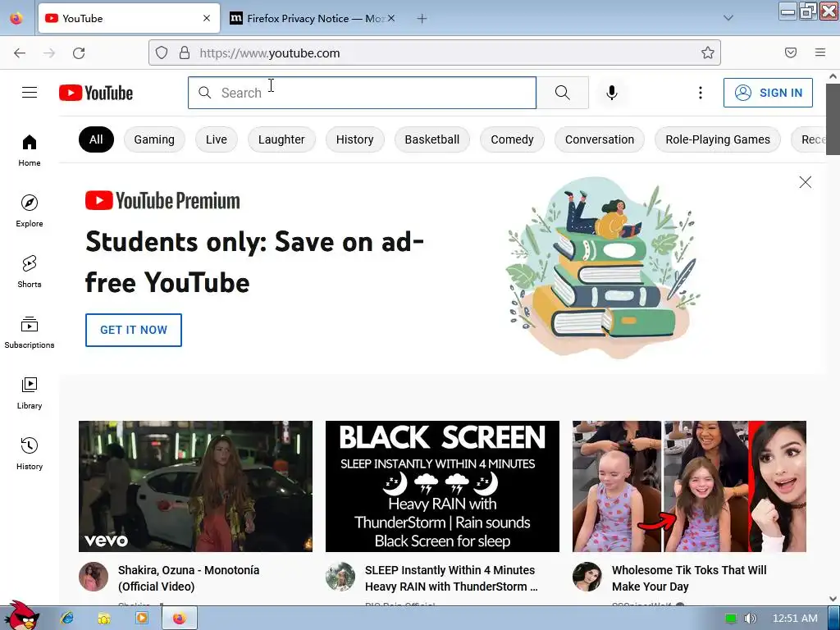The height and width of the screenshot is (630, 840).
Task: Filter by the Conversation chip
Action: pos(600,139)
